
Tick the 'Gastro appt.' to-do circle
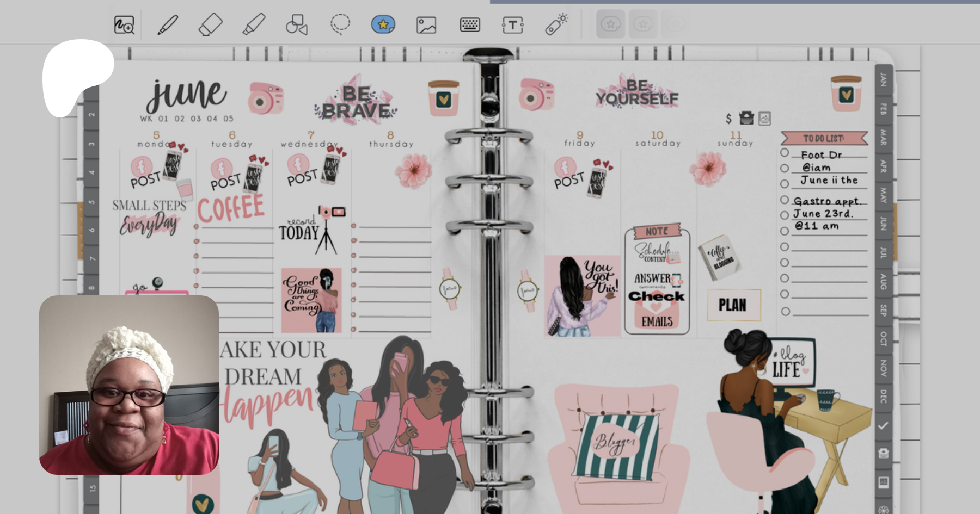[785, 200]
